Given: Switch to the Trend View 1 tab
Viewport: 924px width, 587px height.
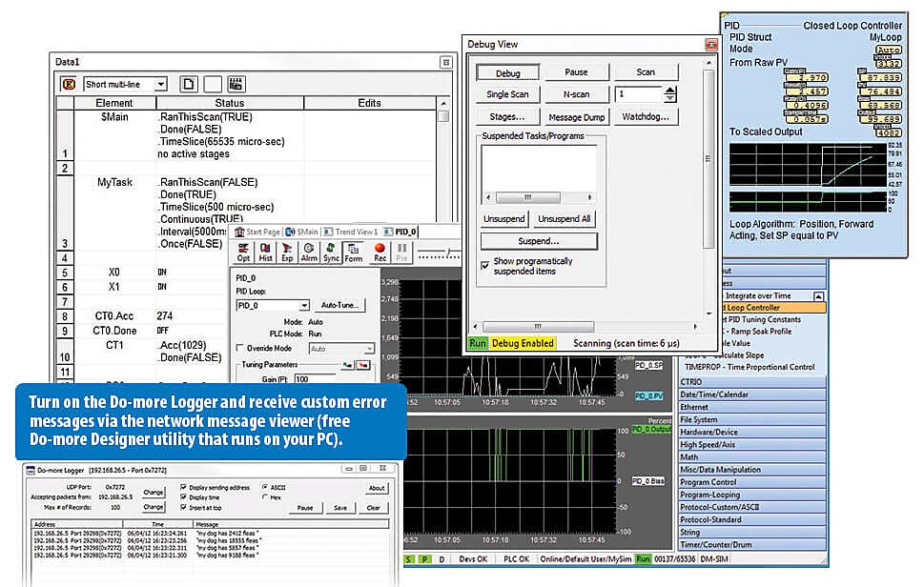Looking at the screenshot, I should click(x=351, y=232).
